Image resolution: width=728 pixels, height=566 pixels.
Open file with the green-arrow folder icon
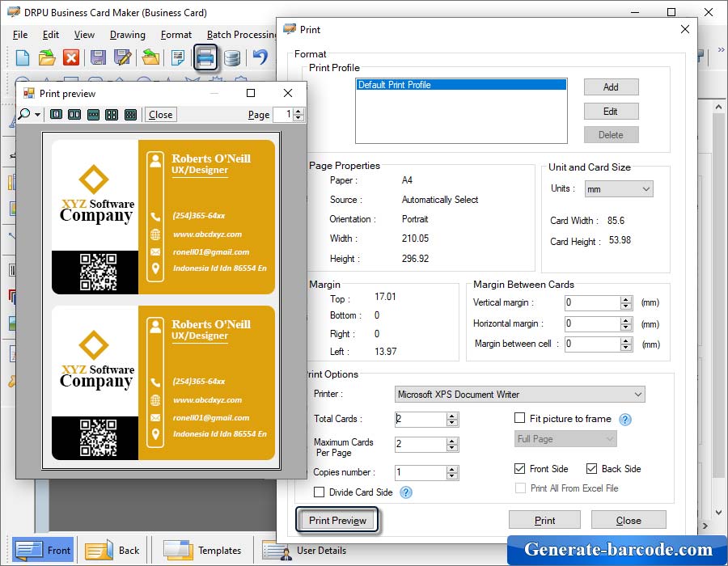coord(47,57)
